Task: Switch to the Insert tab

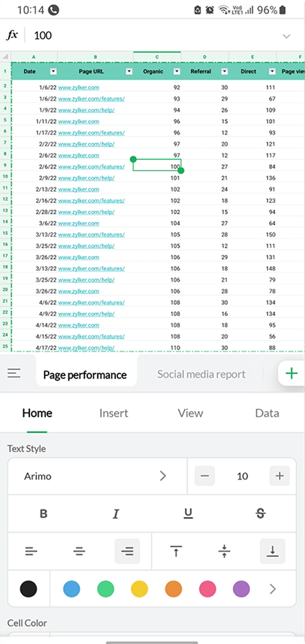Action: [x=114, y=413]
